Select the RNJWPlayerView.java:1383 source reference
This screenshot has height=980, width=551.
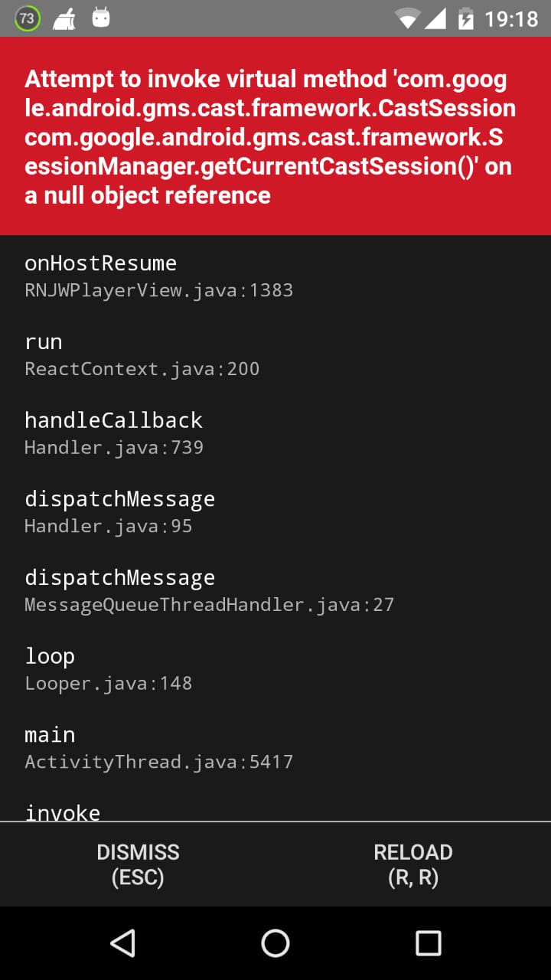click(158, 290)
